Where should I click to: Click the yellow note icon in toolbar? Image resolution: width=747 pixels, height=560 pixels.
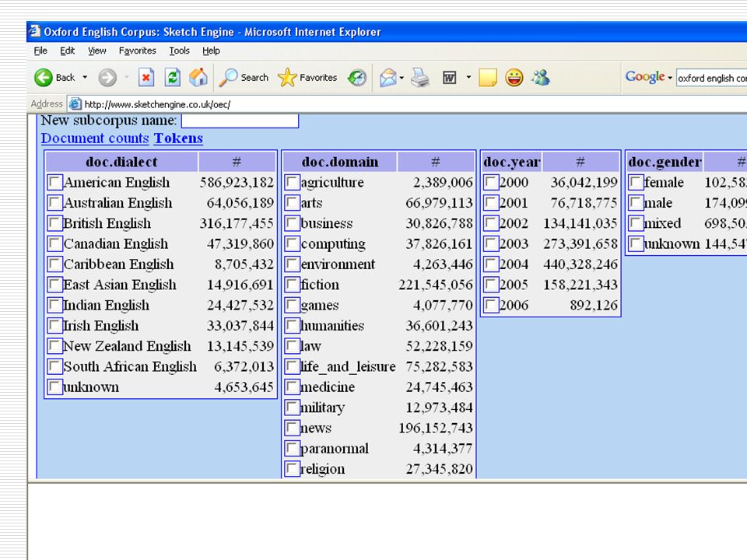click(488, 77)
